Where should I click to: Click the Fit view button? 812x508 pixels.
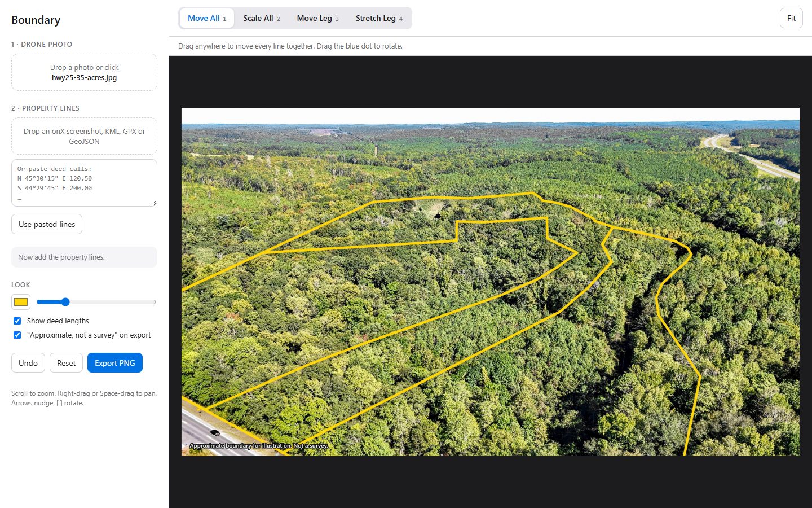pos(791,18)
